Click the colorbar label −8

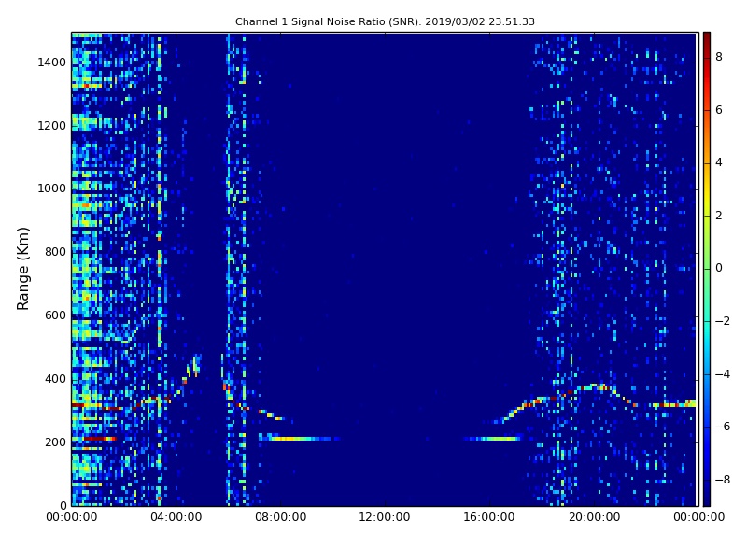tap(723, 480)
